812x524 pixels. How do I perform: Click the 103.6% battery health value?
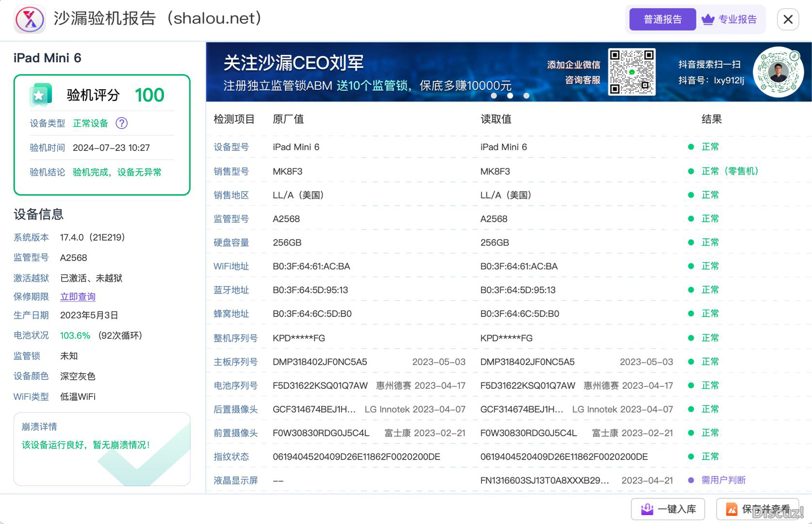(x=75, y=336)
